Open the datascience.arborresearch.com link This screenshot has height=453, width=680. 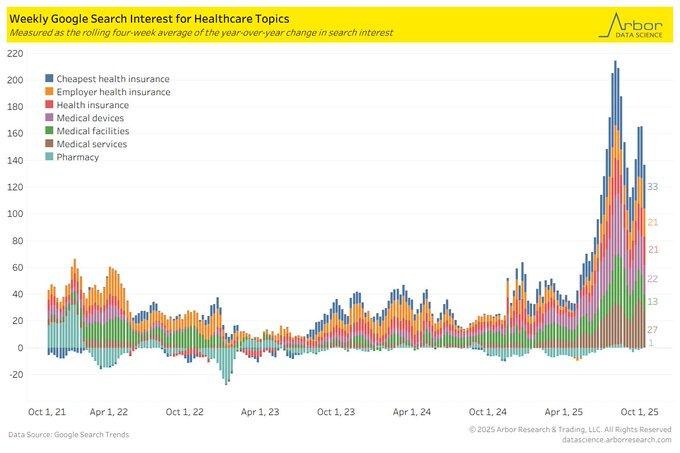(x=616, y=439)
